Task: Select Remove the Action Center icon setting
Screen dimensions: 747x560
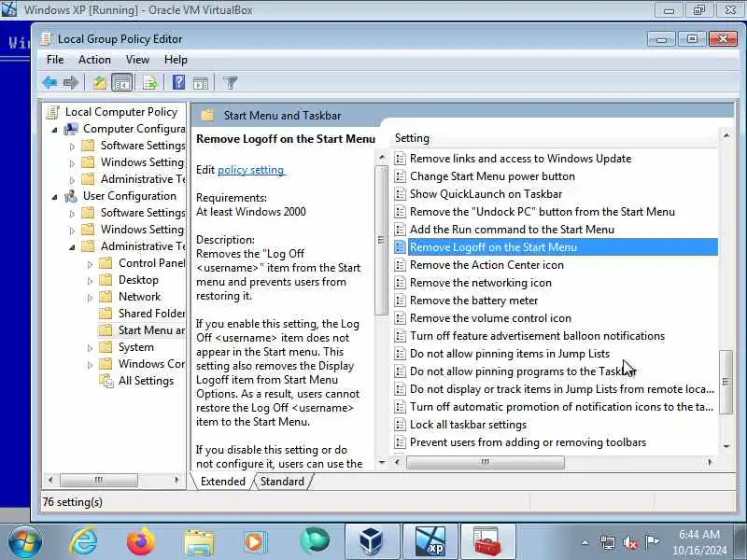Action: (x=486, y=265)
